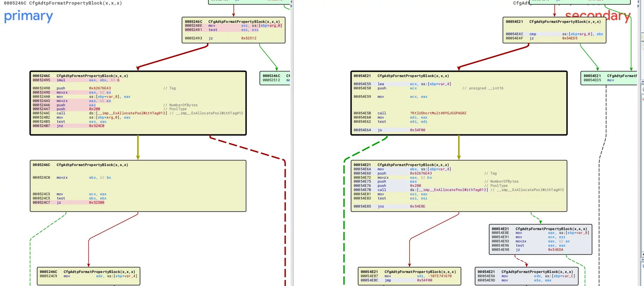
Task: Click cmp ss:[ebp+arg_0], ebx at 00054E4C
Action: pyautogui.click(x=555, y=34)
